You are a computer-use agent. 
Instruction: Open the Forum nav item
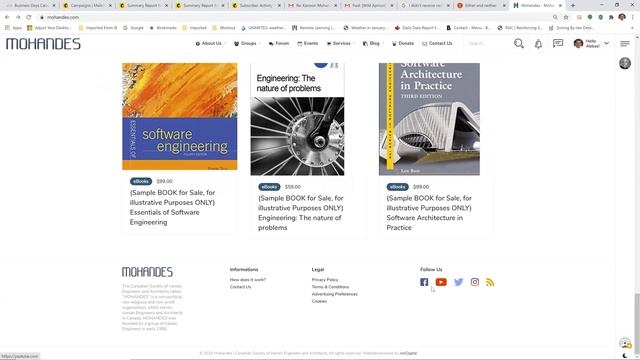pos(279,43)
